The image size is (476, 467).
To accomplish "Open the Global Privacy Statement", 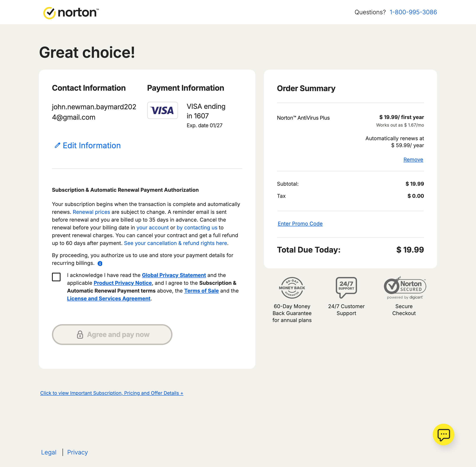I will click(x=174, y=275).
